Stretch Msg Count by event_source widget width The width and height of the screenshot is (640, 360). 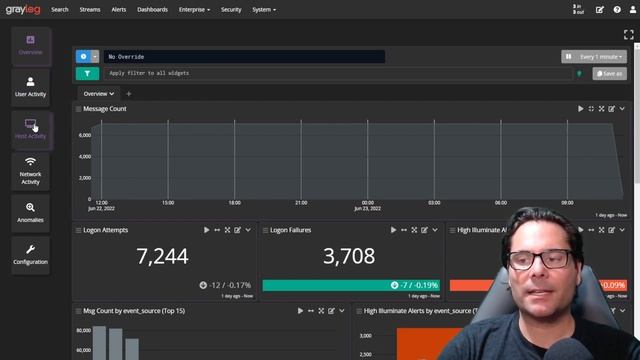[311, 311]
